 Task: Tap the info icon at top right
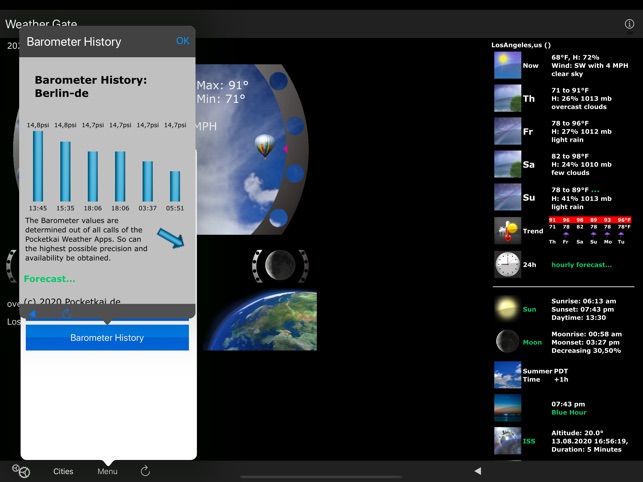pyautogui.click(x=629, y=24)
